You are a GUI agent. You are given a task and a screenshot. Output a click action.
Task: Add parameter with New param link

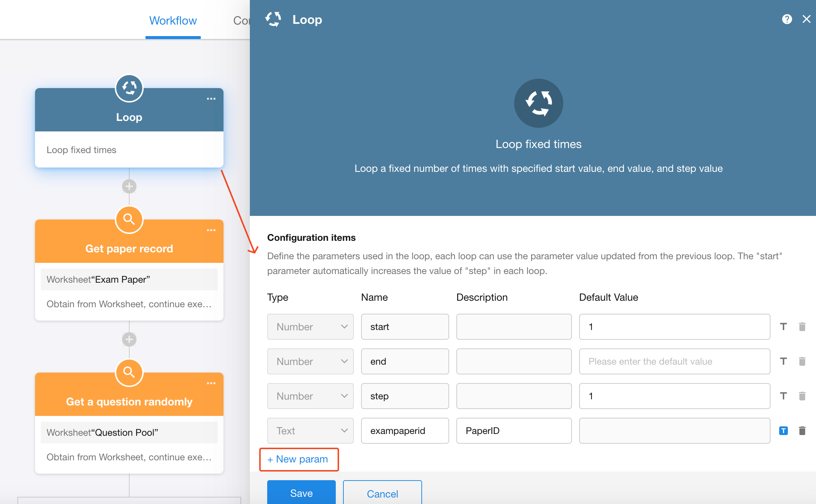298,459
